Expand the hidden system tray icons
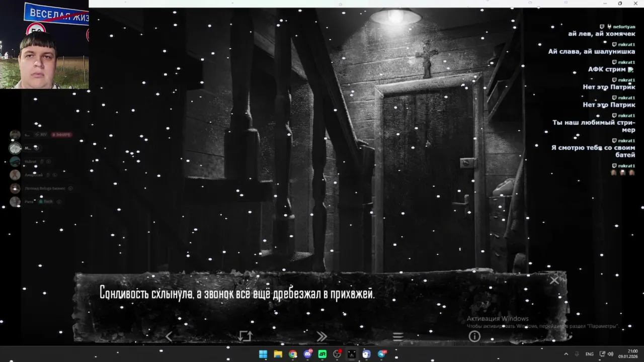The image size is (644, 362). click(x=566, y=354)
